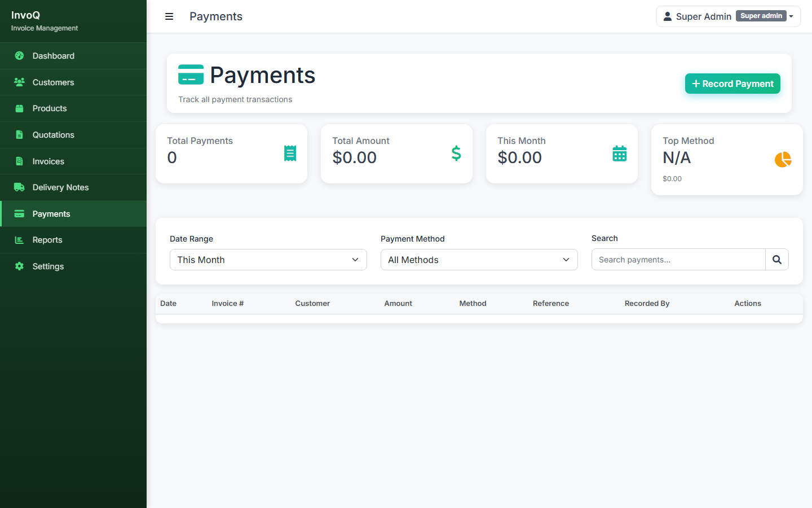Image resolution: width=812 pixels, height=508 pixels.
Task: Click the Invoices file icon in sidebar
Action: coord(19,161)
